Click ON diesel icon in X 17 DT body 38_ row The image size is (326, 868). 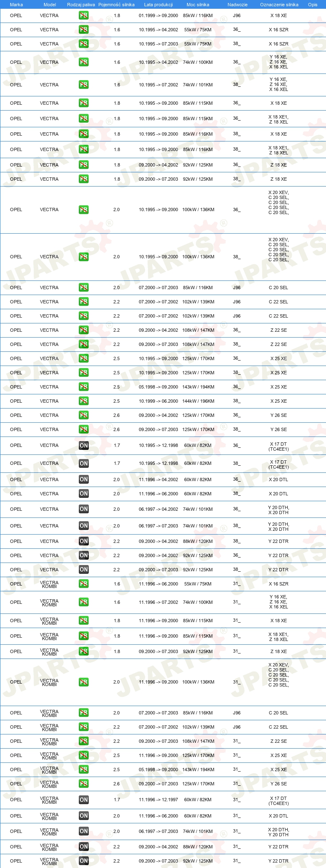coord(83,463)
